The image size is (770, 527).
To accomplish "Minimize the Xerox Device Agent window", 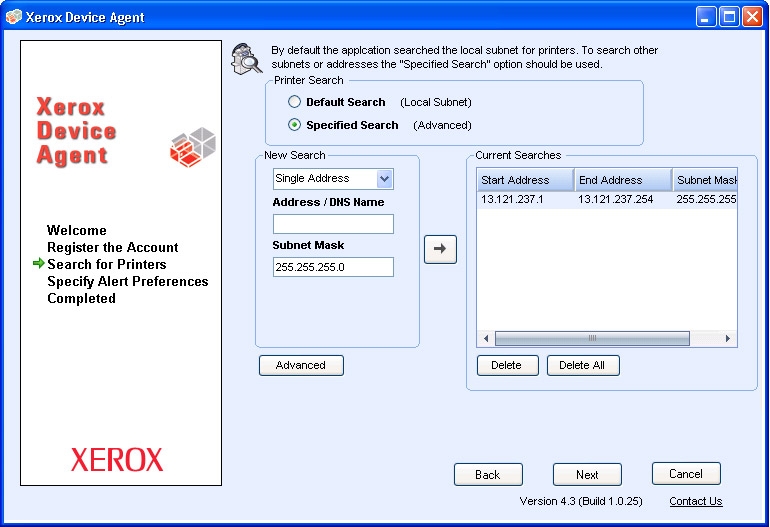I will [706, 17].
